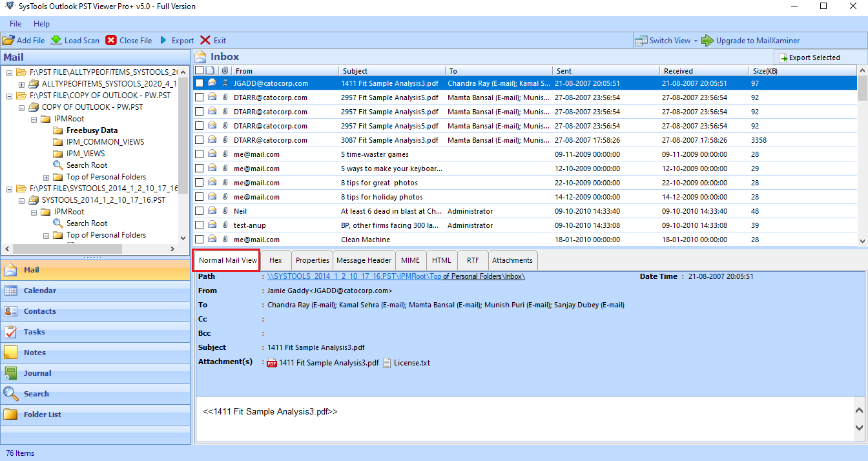This screenshot has width=868, height=461.
Task: Toggle the select-all checkbox in the list header
Action: 200,70
